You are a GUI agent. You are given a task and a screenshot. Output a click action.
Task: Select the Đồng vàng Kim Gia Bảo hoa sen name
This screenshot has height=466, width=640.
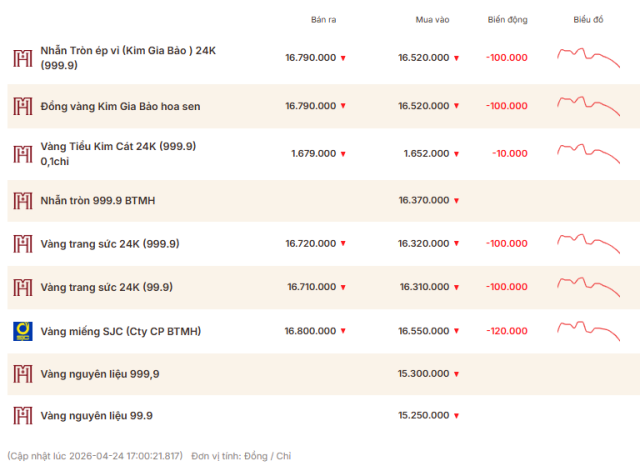tap(116, 106)
